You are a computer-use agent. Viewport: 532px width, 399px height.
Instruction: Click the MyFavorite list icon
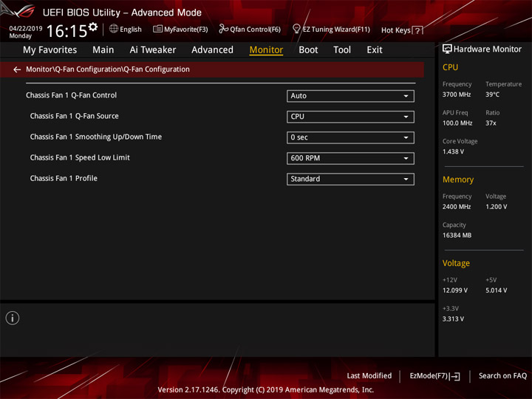pyautogui.click(x=157, y=29)
